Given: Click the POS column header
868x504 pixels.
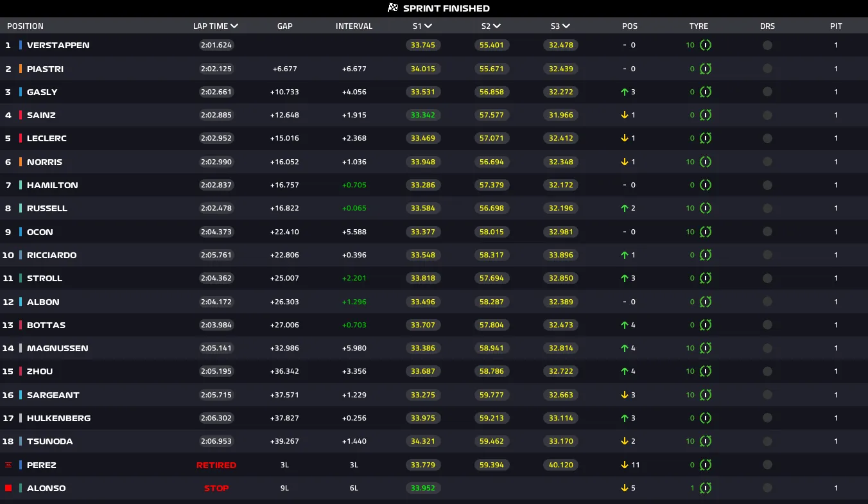Looking at the screenshot, I should click(x=630, y=26).
